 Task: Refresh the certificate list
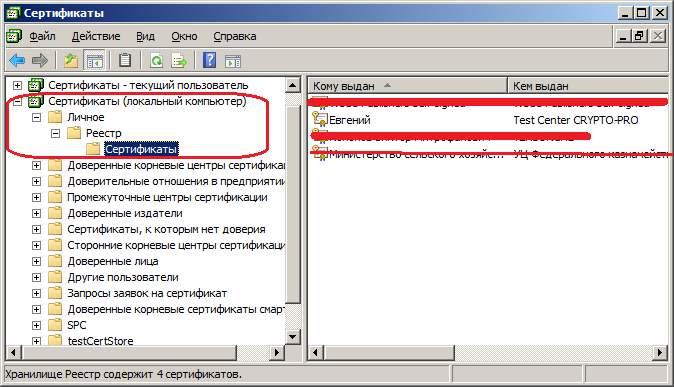pos(156,61)
